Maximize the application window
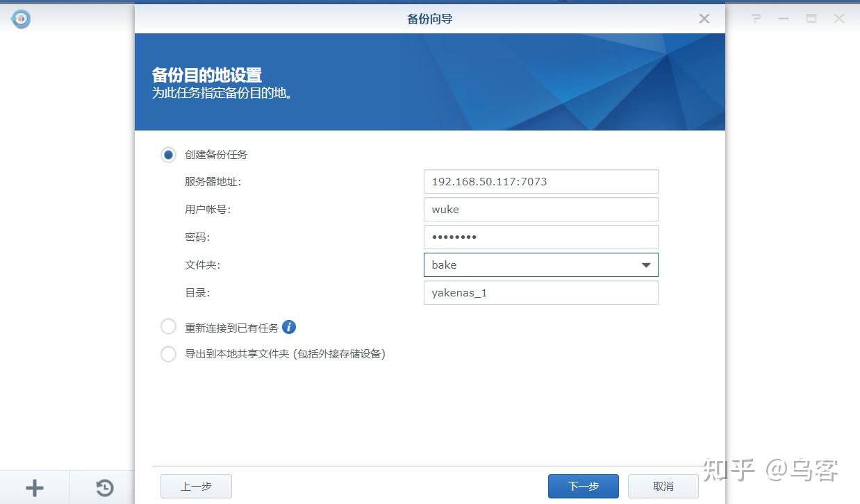Image resolution: width=860 pixels, height=504 pixels. (x=811, y=19)
